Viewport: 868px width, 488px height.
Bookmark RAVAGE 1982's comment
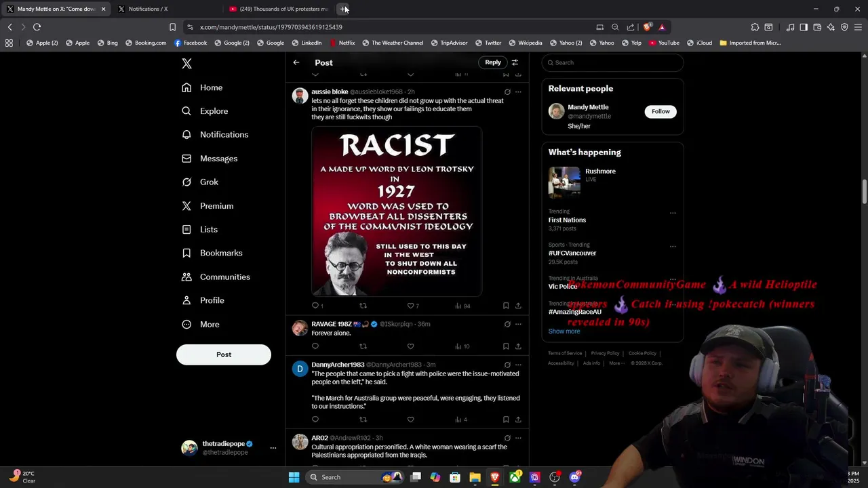click(x=506, y=346)
